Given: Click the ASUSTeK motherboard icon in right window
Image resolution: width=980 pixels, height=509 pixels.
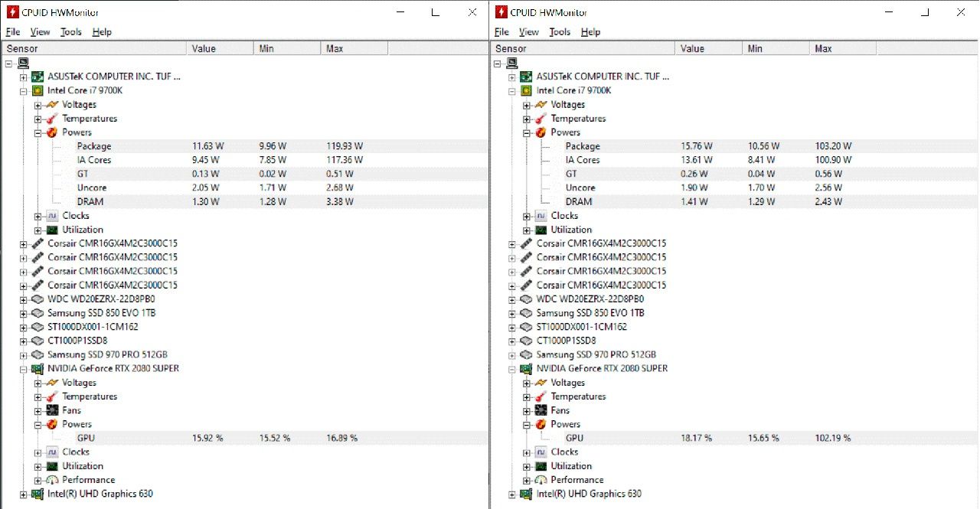Looking at the screenshot, I should tap(526, 77).
